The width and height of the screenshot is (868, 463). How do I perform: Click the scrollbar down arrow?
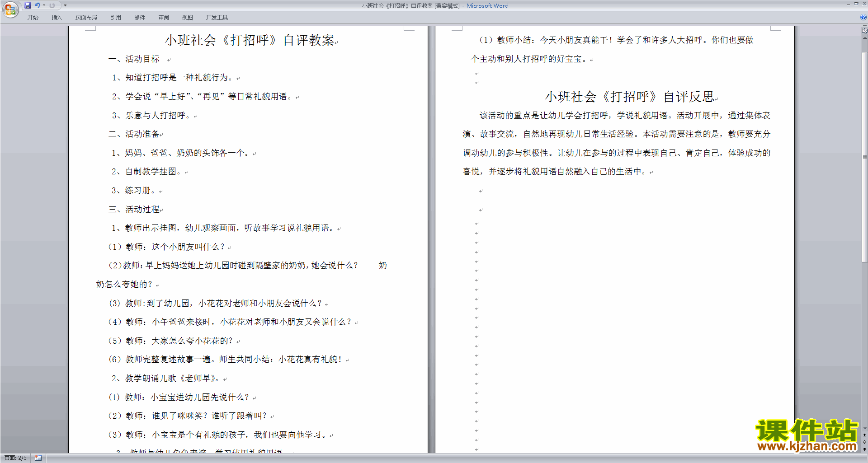click(x=864, y=428)
